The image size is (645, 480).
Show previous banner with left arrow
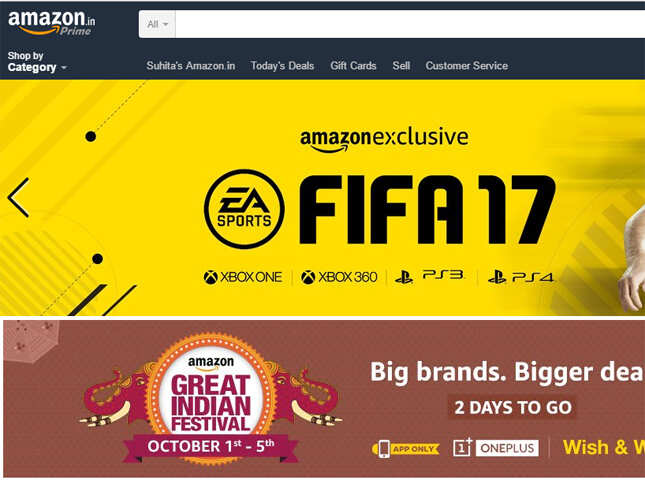tap(19, 197)
